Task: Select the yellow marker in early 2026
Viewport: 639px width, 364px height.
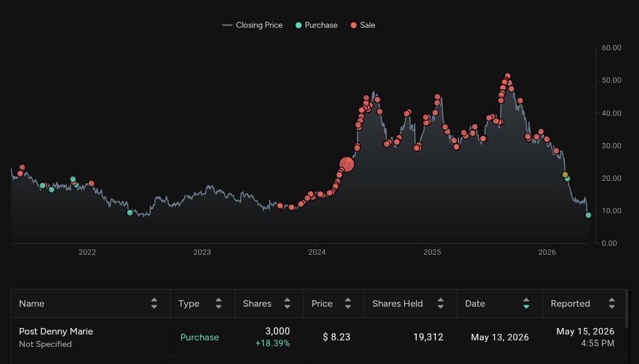Action: 565,175
